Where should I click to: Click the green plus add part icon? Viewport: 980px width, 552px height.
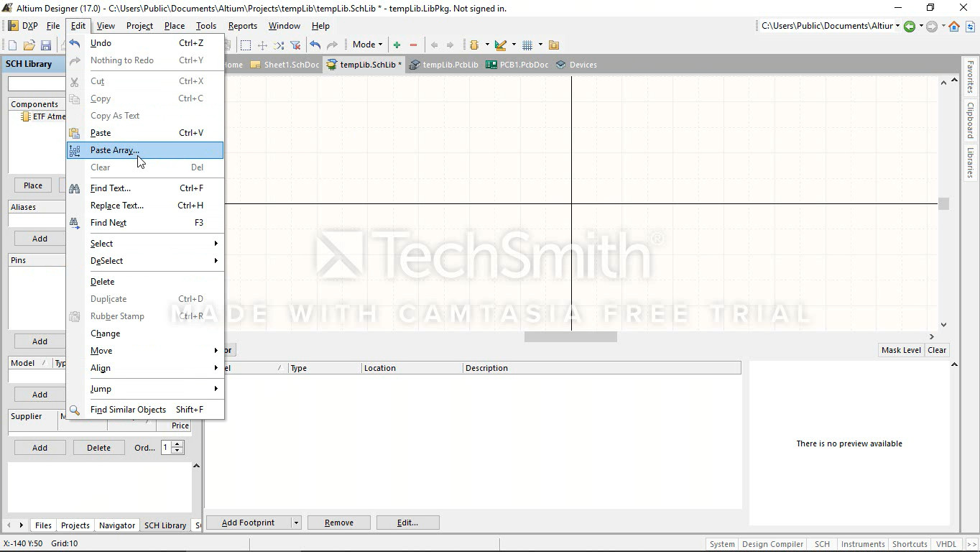[x=397, y=45]
